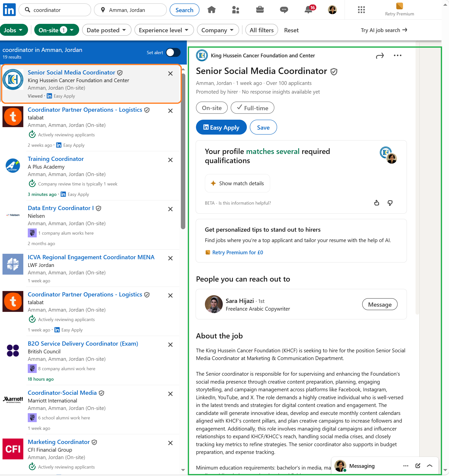Dismiss the Training Coordinator job listing
Screen dimensions: 449x476
(170, 160)
